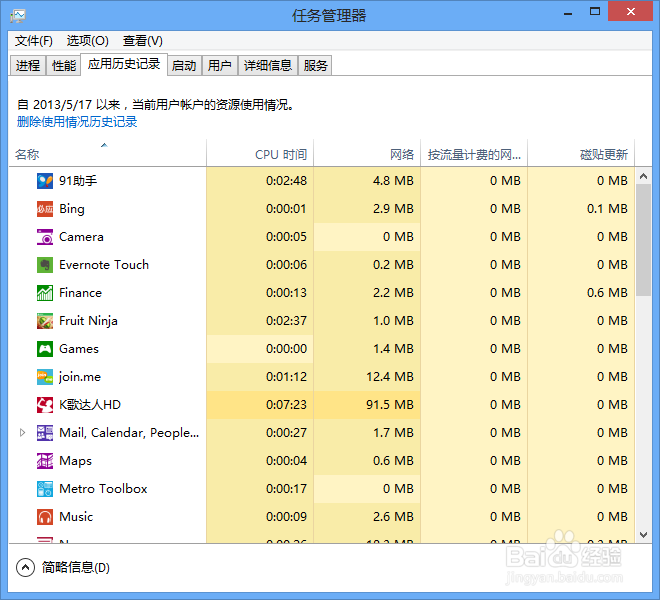
Task: Click the 0:02:48 CPU time cell
Action: coord(260,181)
